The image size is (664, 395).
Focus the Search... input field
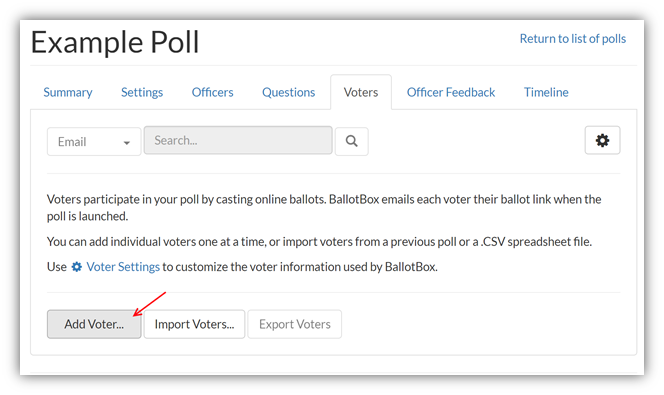[x=238, y=140]
